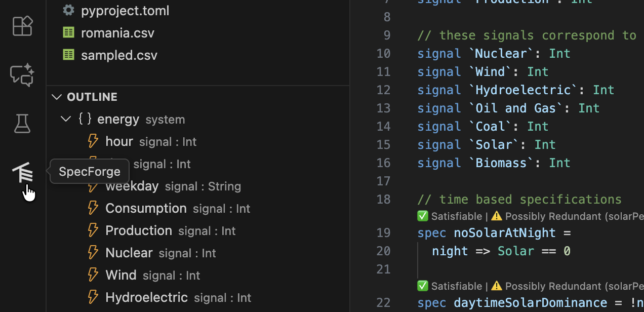Collapse the energy system tree node
The width and height of the screenshot is (644, 312).
(x=65, y=119)
